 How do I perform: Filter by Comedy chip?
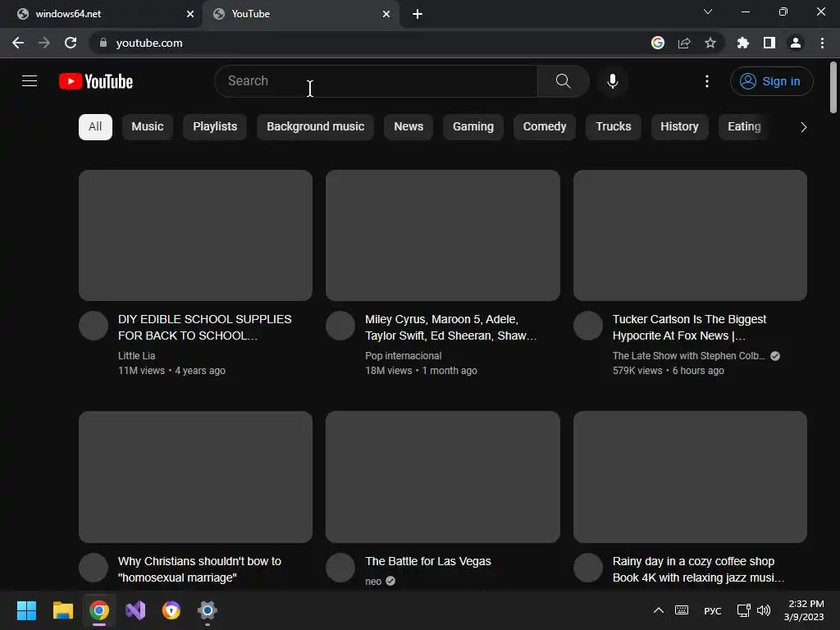click(545, 127)
